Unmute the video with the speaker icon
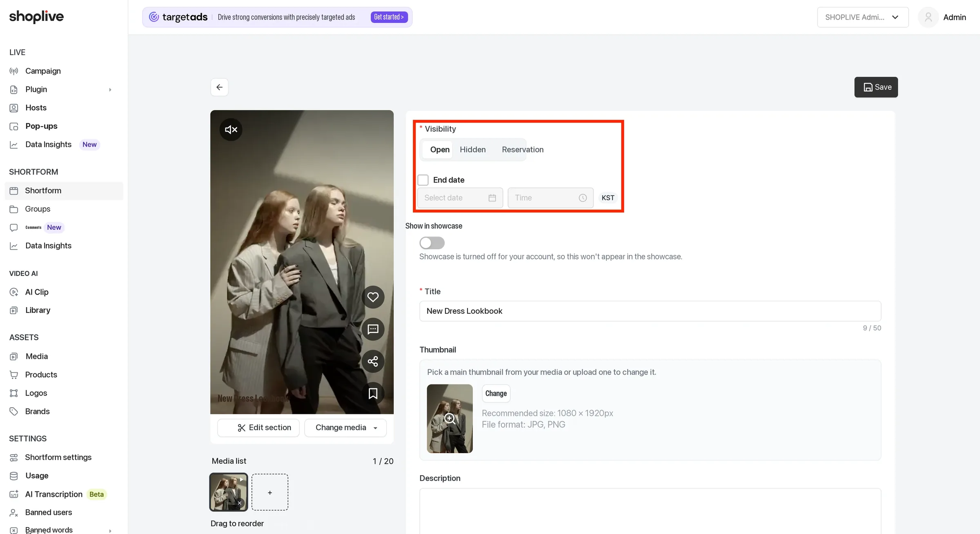 (x=231, y=130)
